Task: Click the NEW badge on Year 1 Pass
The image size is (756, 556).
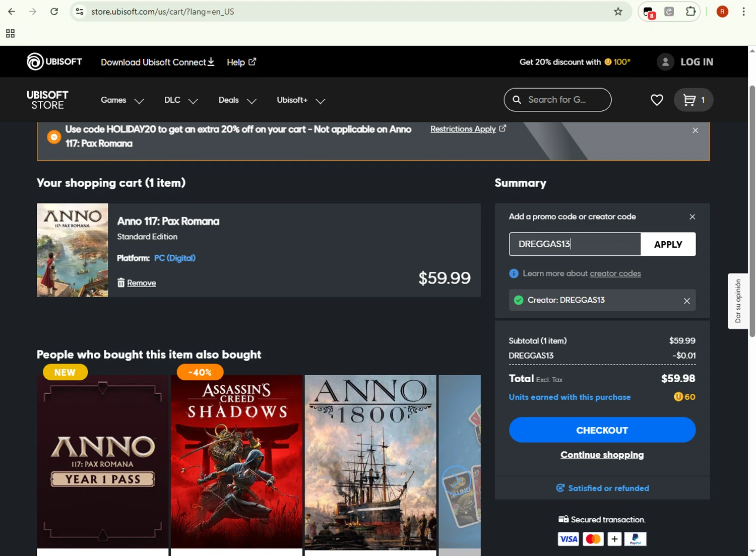Action: [x=65, y=372]
